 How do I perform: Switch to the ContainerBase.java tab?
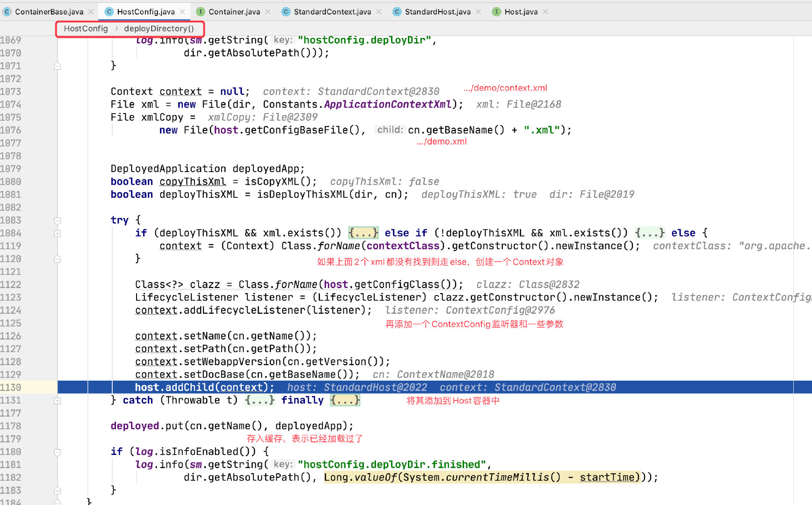[x=49, y=12]
